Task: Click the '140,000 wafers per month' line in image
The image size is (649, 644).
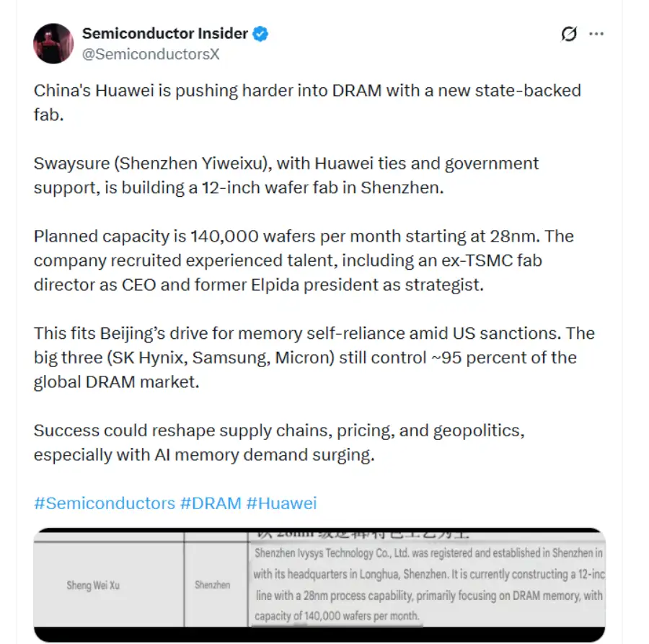Action: click(x=337, y=616)
